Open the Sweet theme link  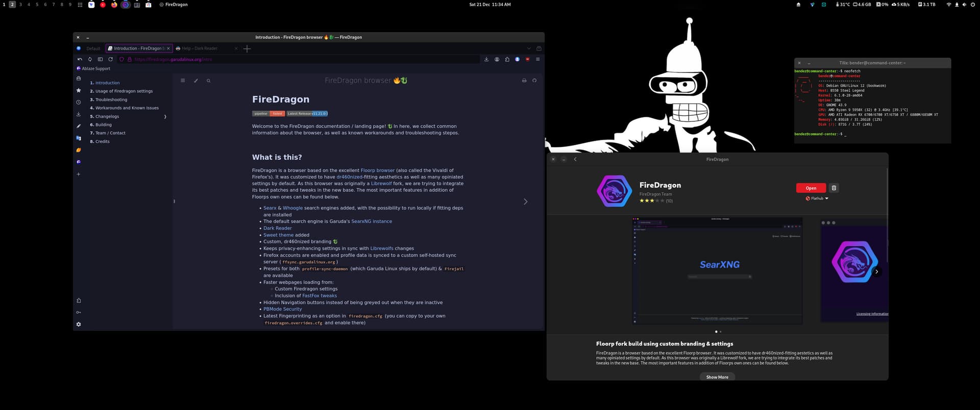278,235
